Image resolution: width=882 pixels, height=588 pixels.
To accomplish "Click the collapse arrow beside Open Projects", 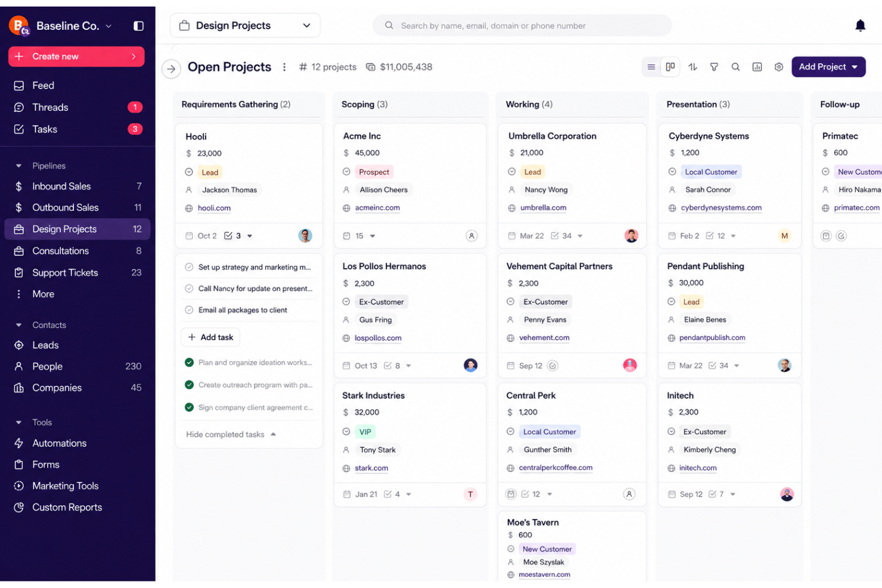I will point(171,69).
